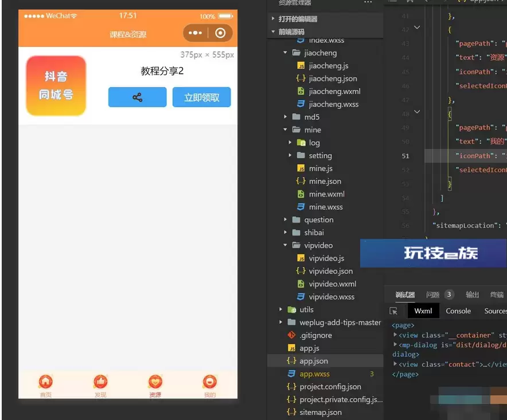Expand the 打开的编辑器 section
Screen dimensions: 507x420
(x=273, y=19)
